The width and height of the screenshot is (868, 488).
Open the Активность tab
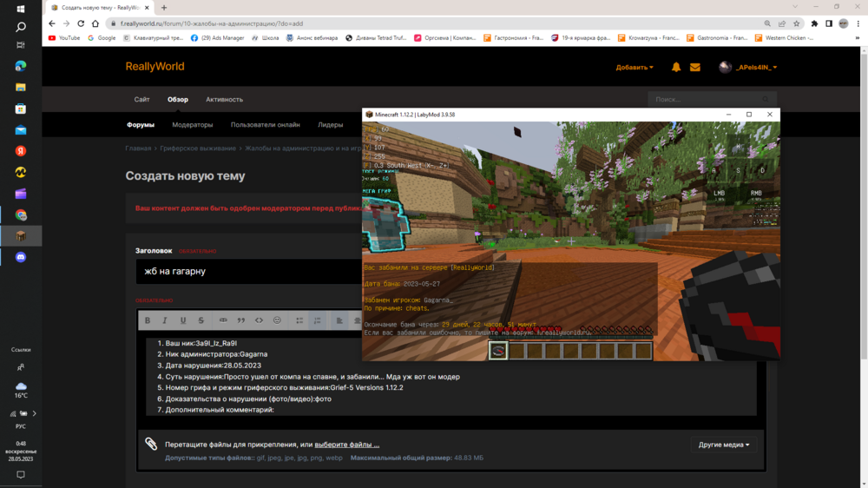tap(224, 99)
